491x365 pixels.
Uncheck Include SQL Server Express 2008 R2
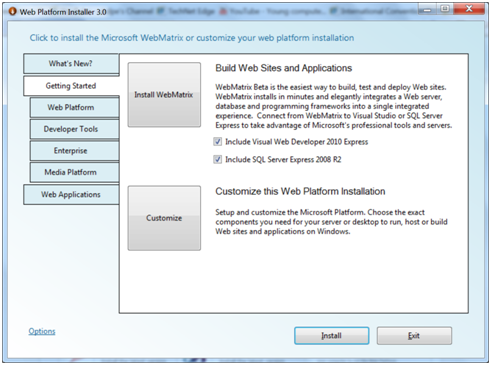click(x=218, y=159)
